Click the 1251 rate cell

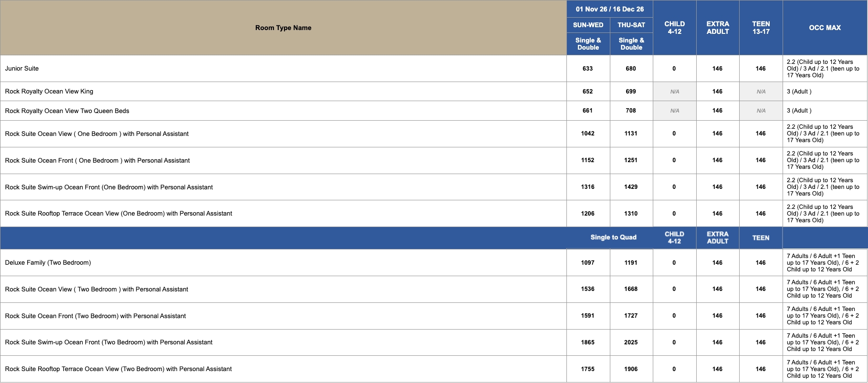click(x=631, y=160)
